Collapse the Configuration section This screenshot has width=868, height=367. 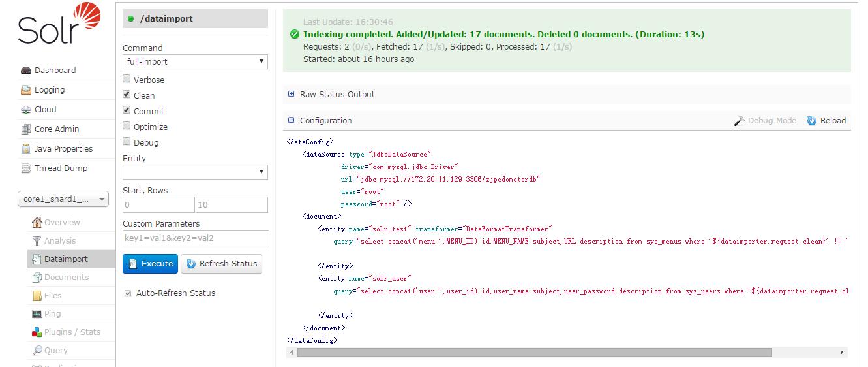pyautogui.click(x=320, y=121)
